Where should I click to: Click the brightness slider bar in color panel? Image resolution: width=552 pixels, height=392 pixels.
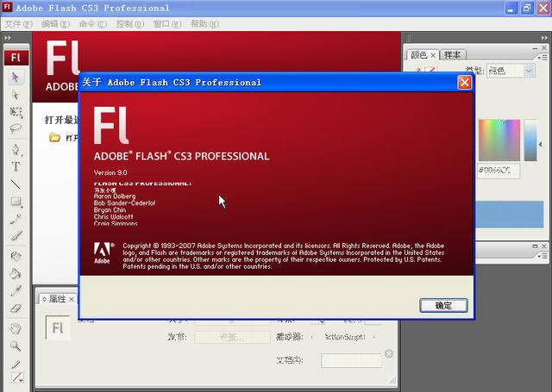[530, 140]
